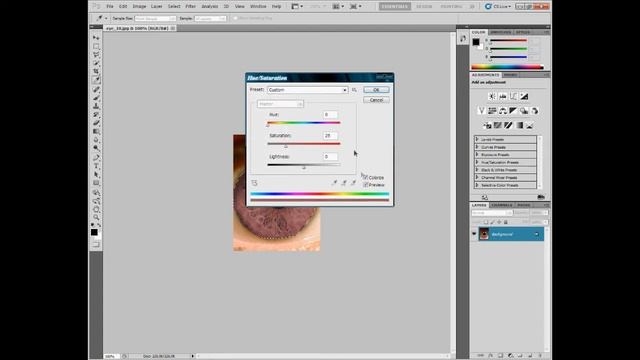Select the Clone Stamp tool
Viewport: 640px width, 360px height.
point(96,106)
